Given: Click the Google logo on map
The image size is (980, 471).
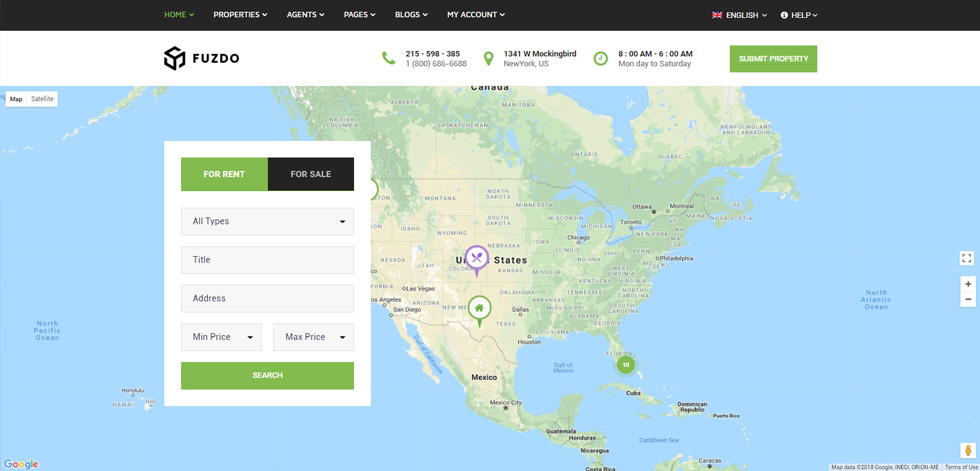Looking at the screenshot, I should [x=21, y=464].
